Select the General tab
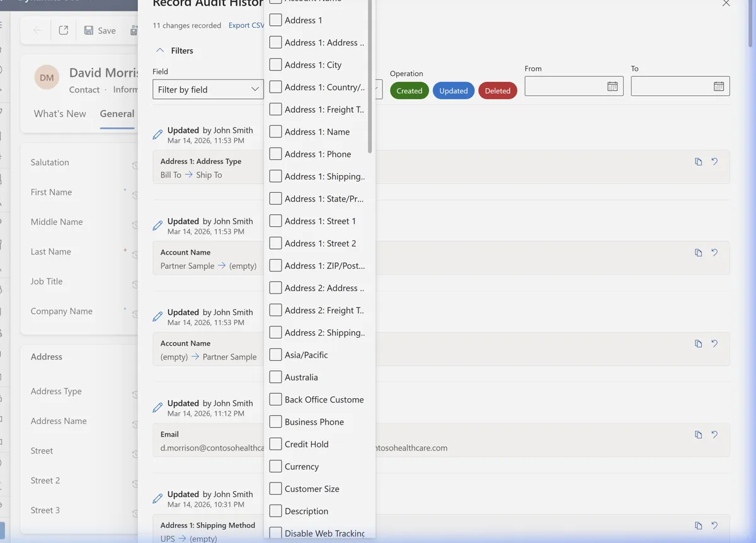The height and width of the screenshot is (543, 756). coord(117,113)
